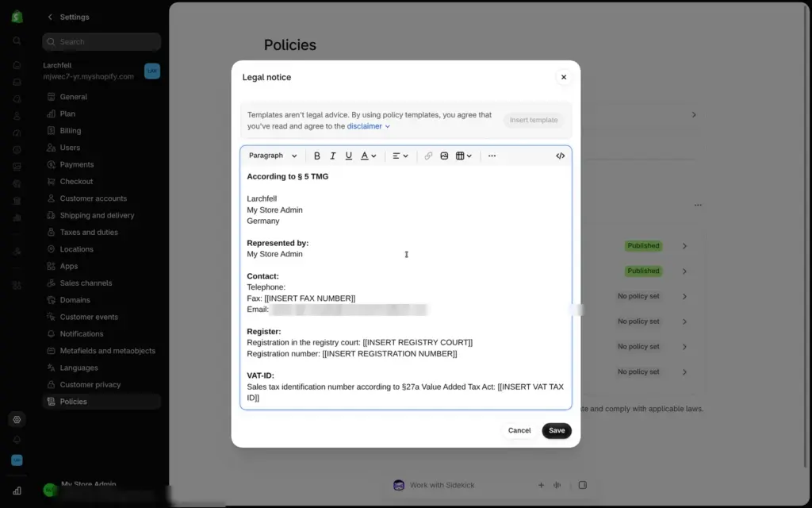812x508 pixels.
Task: Open the text alignment dropdown
Action: point(400,156)
